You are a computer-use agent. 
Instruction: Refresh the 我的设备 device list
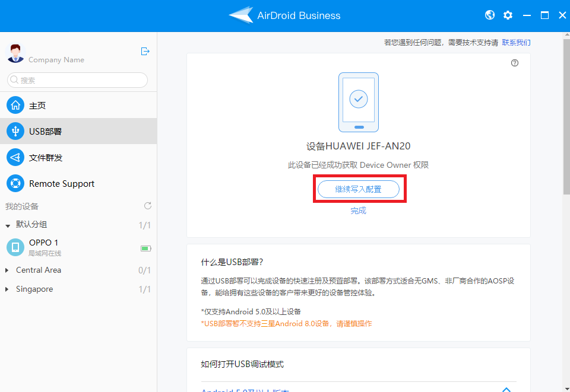point(148,206)
